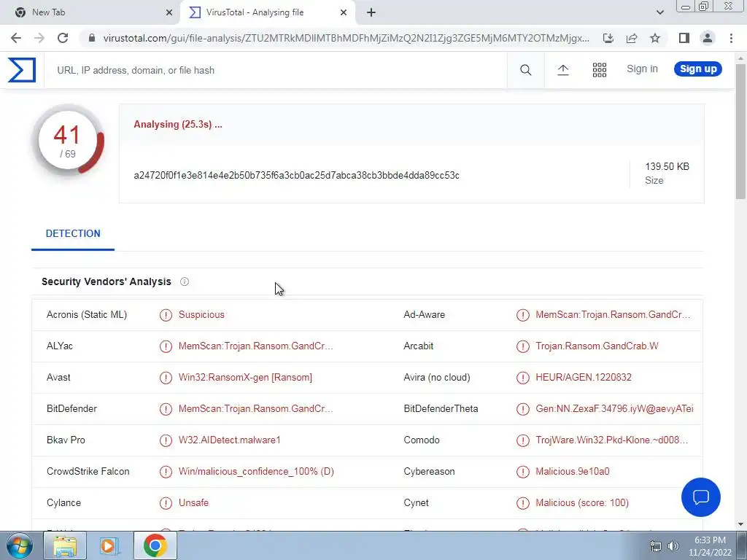Image resolution: width=747 pixels, height=560 pixels.
Task: Toggle the browser side panel icon
Action: click(x=684, y=38)
